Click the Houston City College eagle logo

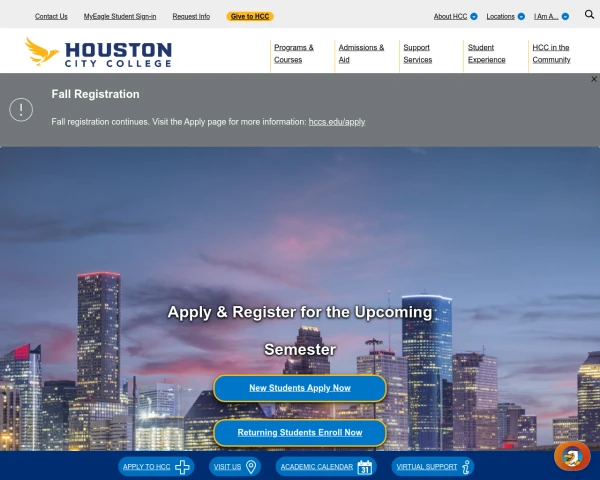[x=98, y=52]
